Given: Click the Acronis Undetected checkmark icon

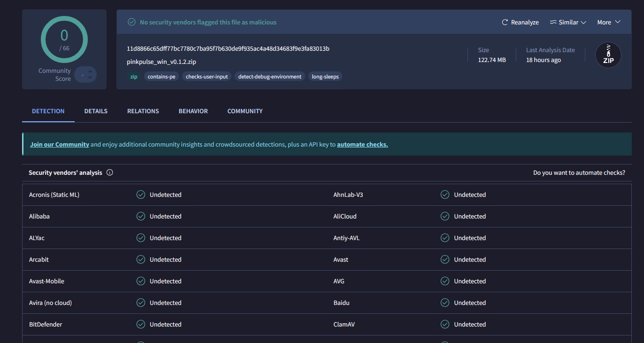Looking at the screenshot, I should pos(140,195).
